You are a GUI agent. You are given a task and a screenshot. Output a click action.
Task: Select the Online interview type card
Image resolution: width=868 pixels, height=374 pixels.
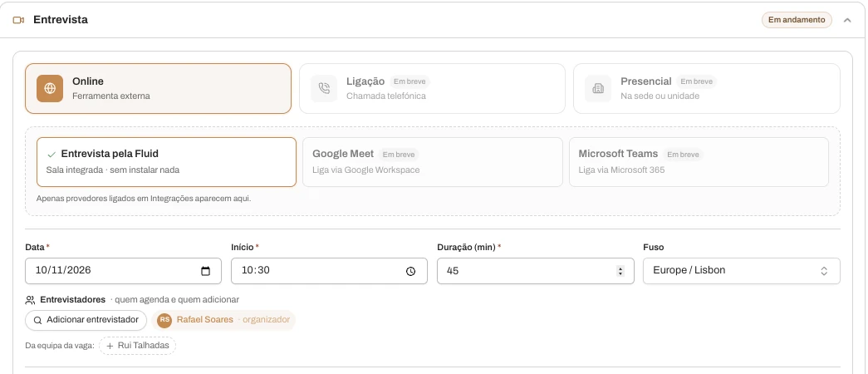(x=159, y=89)
